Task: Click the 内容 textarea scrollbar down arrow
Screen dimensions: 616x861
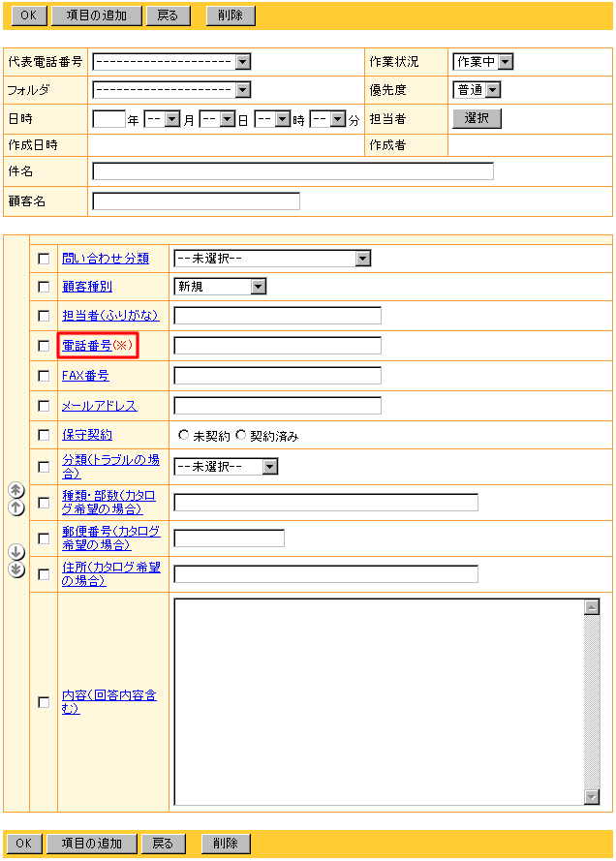Action: (x=593, y=797)
